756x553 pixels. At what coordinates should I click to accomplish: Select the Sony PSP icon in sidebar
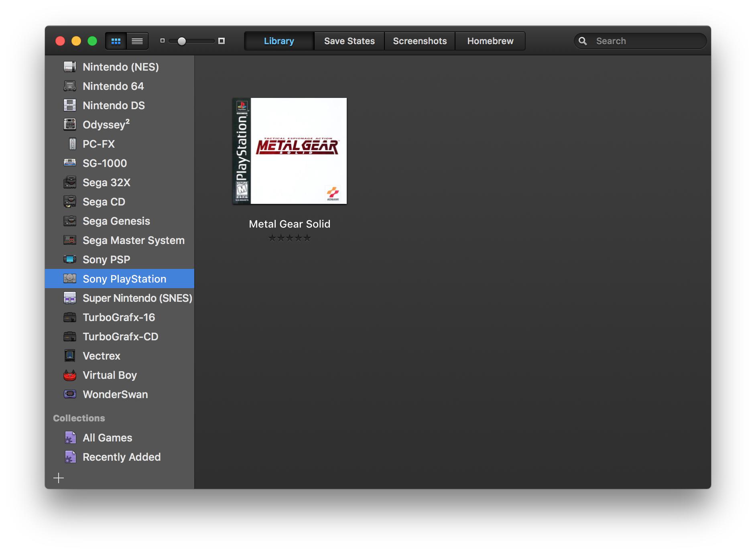71,259
